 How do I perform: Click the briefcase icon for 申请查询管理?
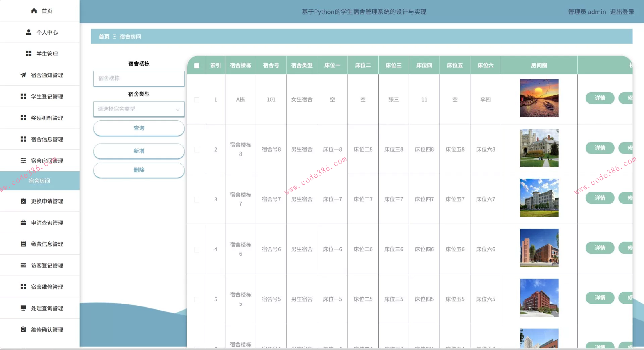coord(23,223)
